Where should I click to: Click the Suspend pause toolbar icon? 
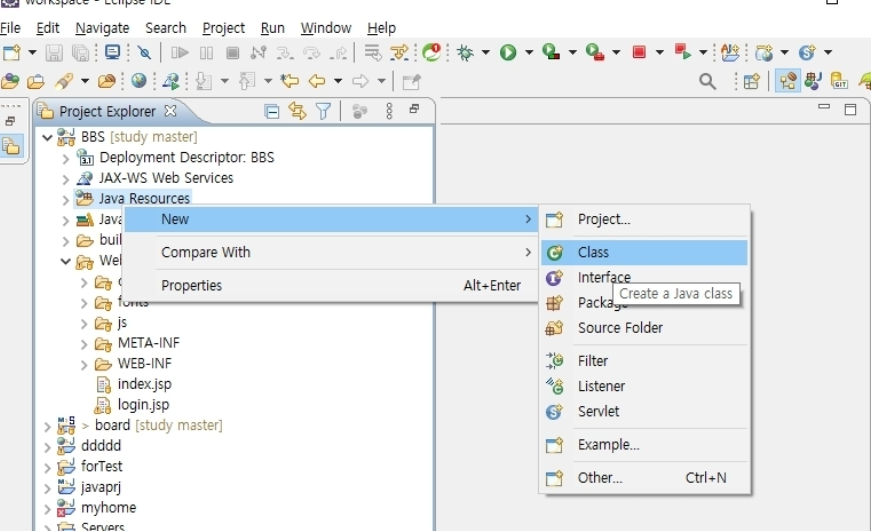[x=206, y=53]
